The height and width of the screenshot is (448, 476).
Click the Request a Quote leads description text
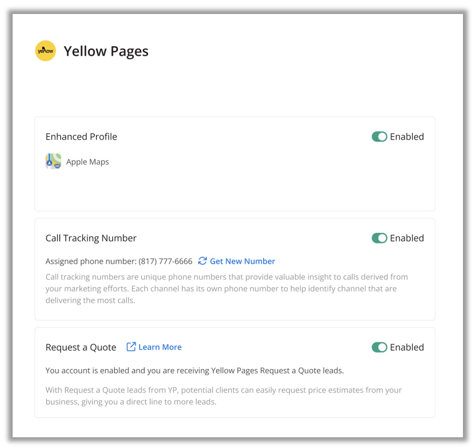click(x=224, y=396)
